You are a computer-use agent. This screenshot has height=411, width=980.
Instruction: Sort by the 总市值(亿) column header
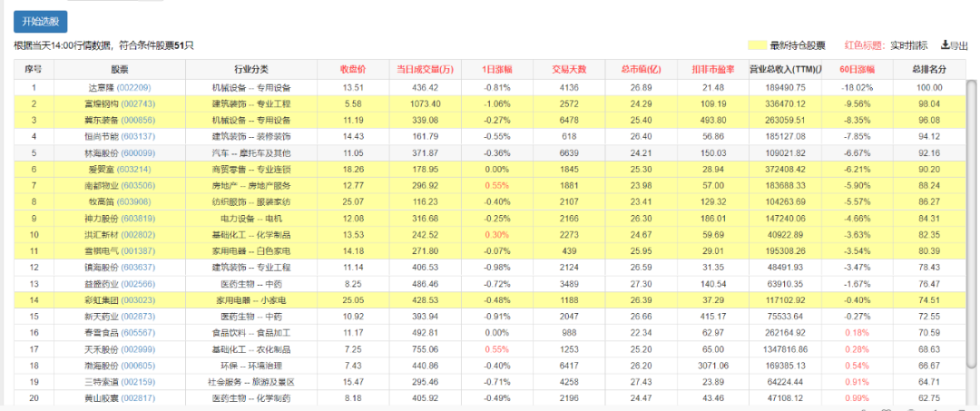[642, 69]
